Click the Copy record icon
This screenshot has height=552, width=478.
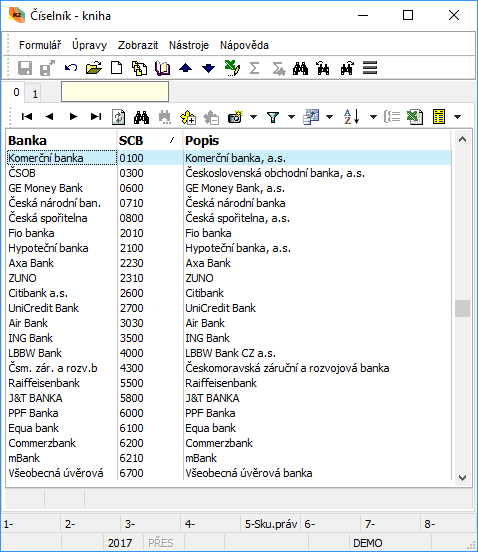(139, 68)
